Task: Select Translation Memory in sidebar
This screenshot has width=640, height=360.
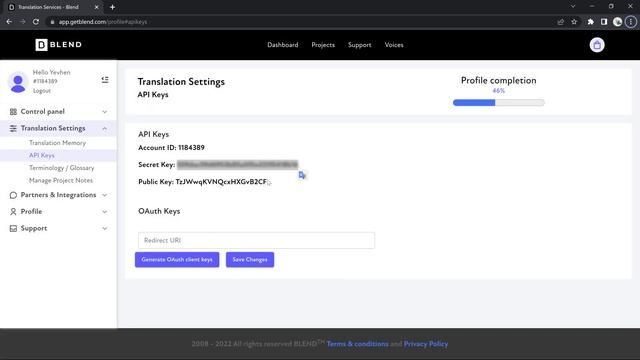Action: coord(58,143)
